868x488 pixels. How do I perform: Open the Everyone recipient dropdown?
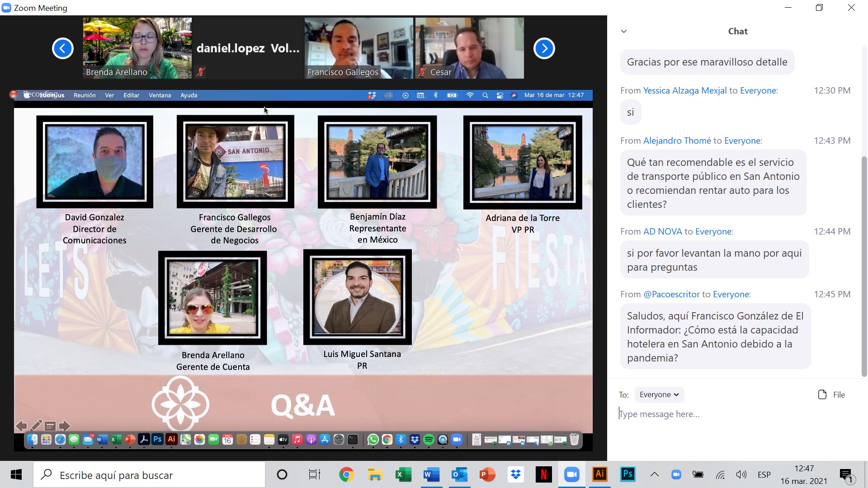(x=659, y=394)
